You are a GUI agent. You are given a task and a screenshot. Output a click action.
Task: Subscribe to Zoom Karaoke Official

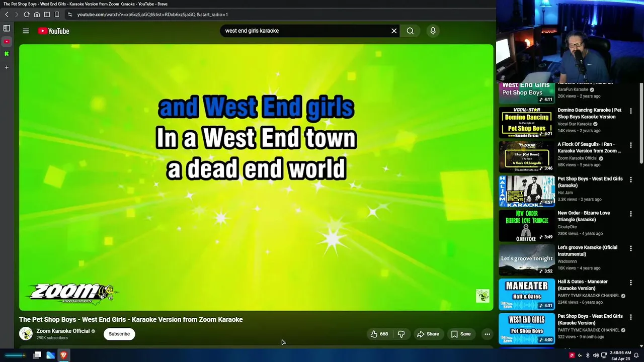(119, 334)
